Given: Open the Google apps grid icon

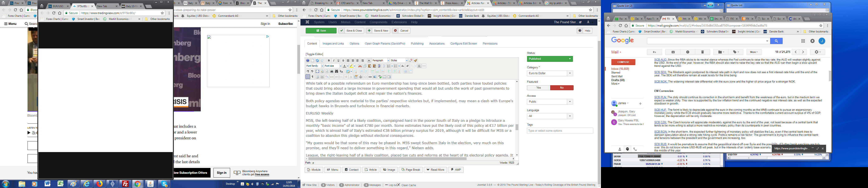Looking at the screenshot, I should point(803,41).
